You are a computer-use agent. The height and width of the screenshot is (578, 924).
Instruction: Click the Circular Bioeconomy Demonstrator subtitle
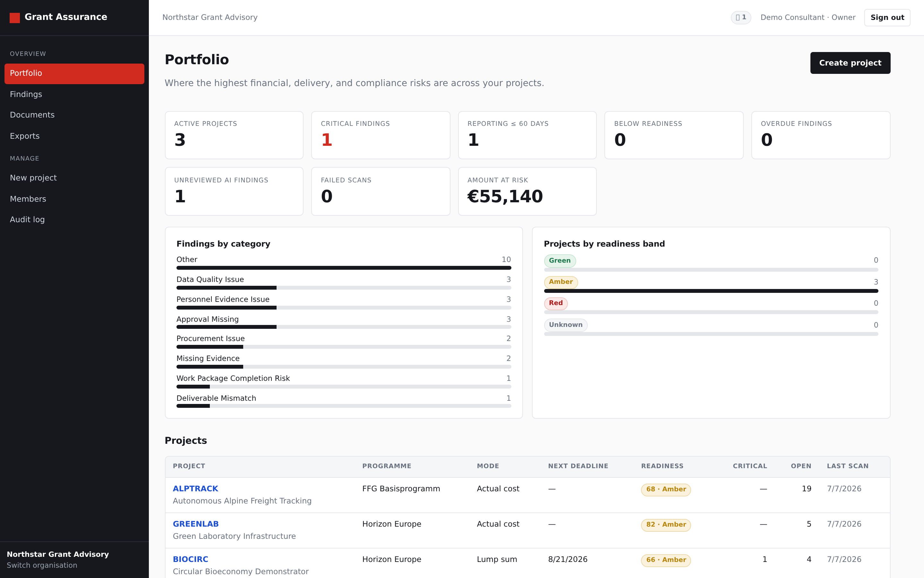pyautogui.click(x=241, y=572)
